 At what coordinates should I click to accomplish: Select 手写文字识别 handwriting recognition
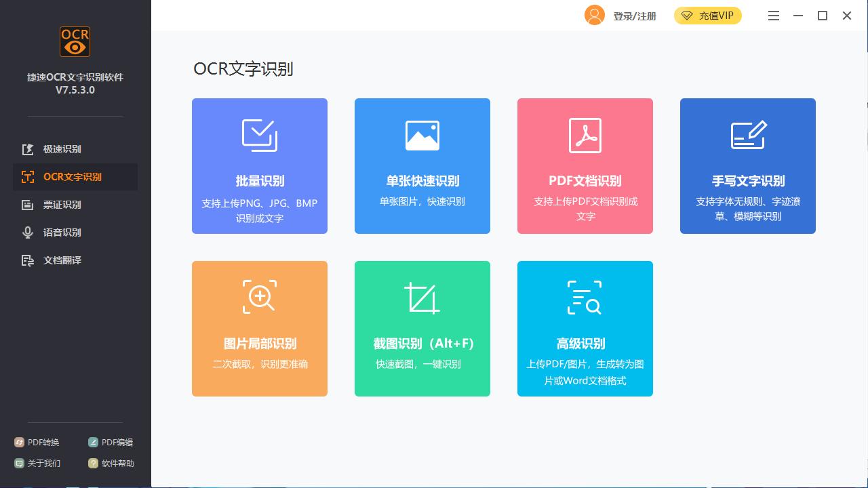point(747,166)
